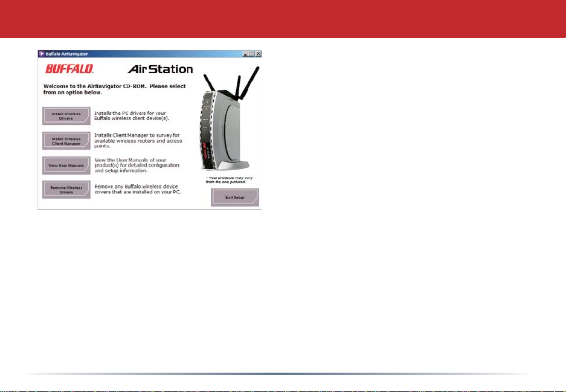The height and width of the screenshot is (392, 566).
Task: Click 'Remove any Buffalo wireless device' description
Action: tap(138, 189)
